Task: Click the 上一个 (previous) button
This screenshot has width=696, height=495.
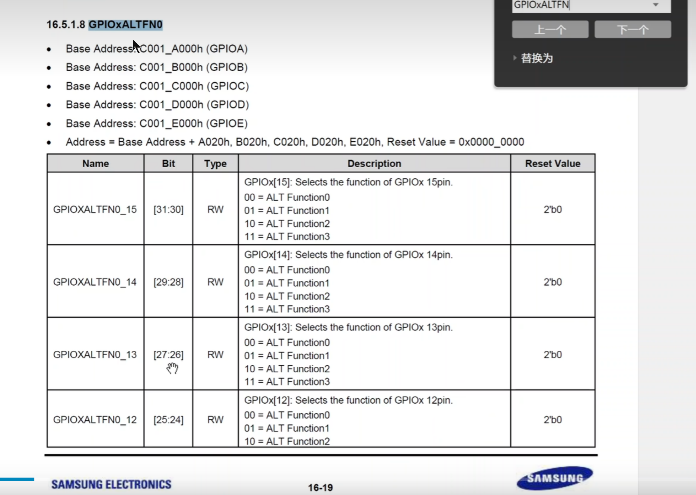Action: tap(550, 30)
